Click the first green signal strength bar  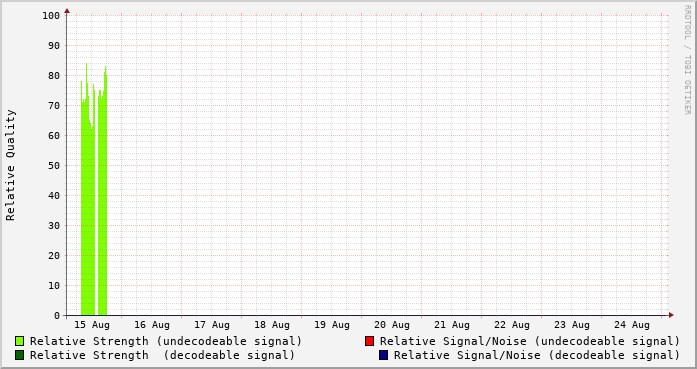tap(88, 200)
